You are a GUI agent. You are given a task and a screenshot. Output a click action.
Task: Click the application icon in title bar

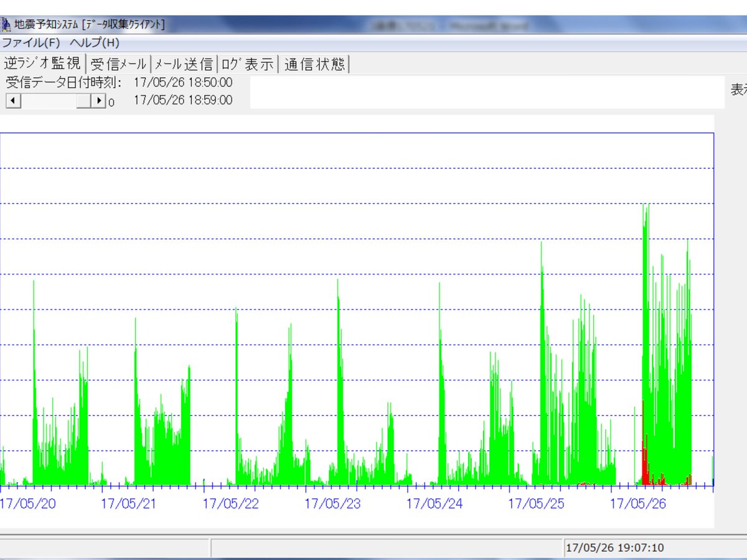tap(6, 25)
